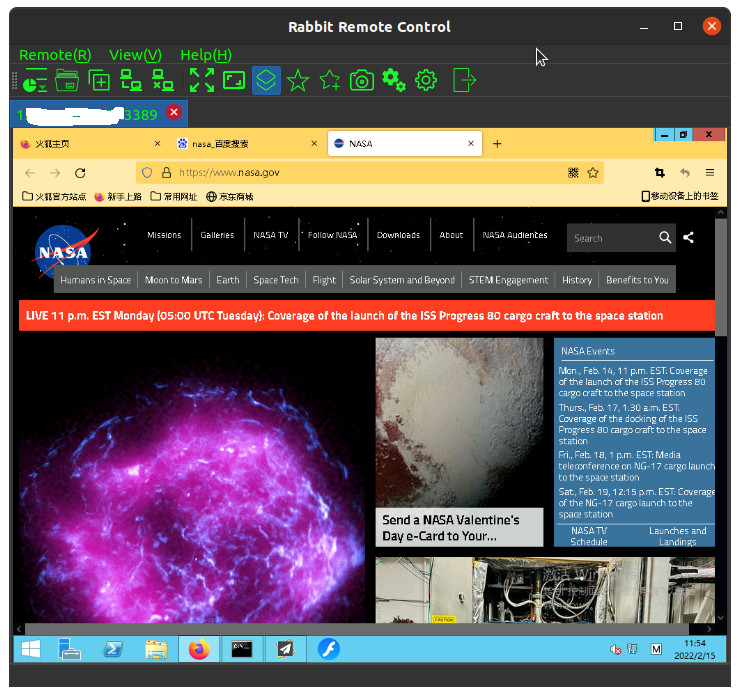This screenshot has height=696, width=740.
Task: Open the NASA TV Schedule link
Action: 589,536
